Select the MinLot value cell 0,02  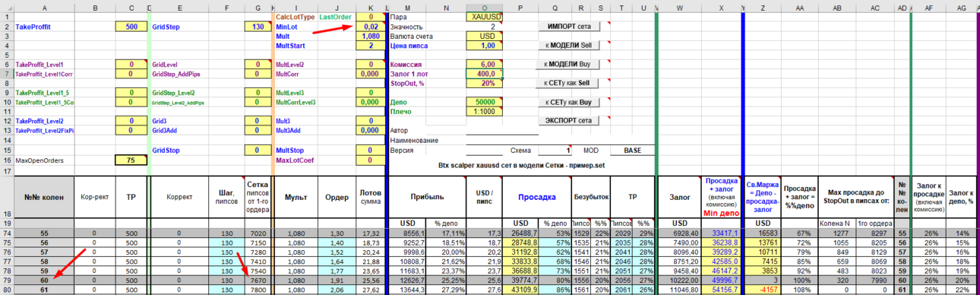pyautogui.click(x=370, y=27)
